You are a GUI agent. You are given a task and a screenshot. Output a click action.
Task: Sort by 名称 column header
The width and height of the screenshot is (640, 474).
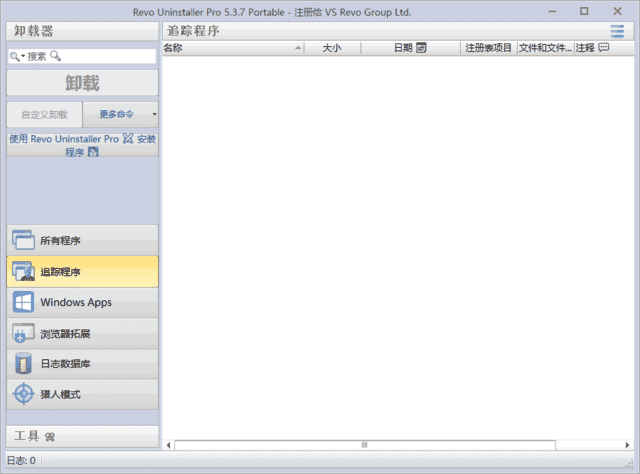pyautogui.click(x=233, y=48)
